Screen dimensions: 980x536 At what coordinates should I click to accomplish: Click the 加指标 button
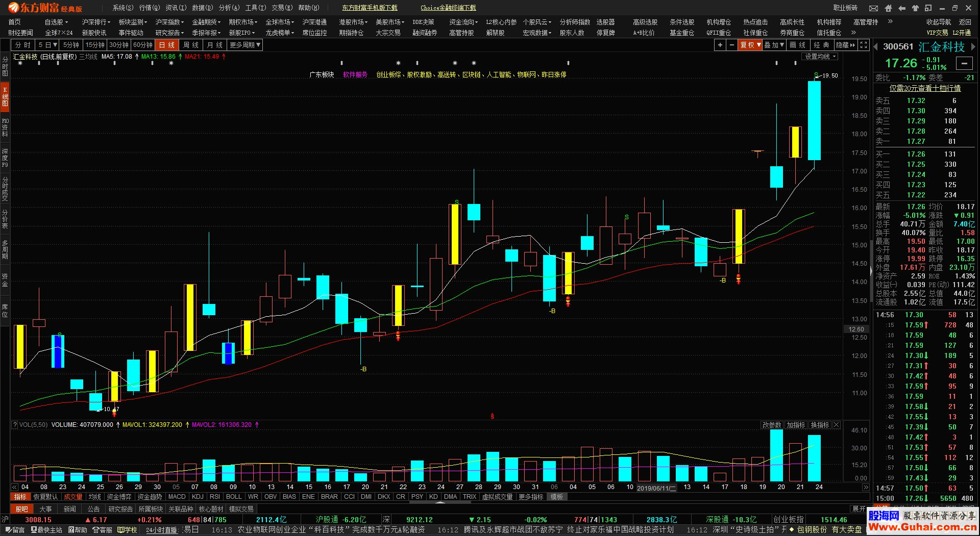(795, 425)
